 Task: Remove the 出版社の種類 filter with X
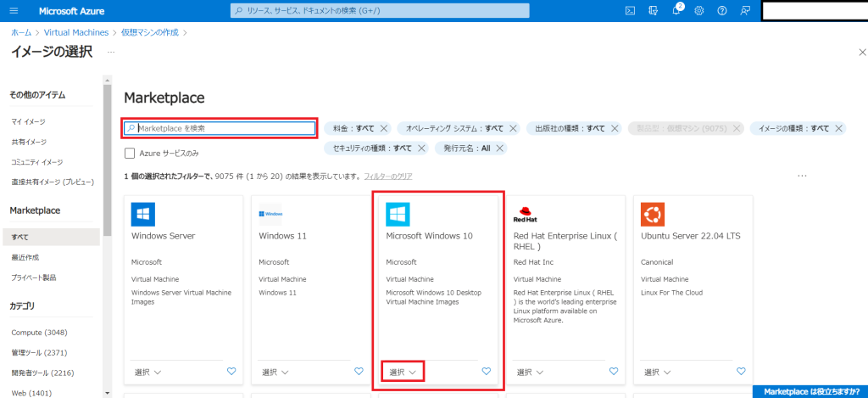coord(615,129)
